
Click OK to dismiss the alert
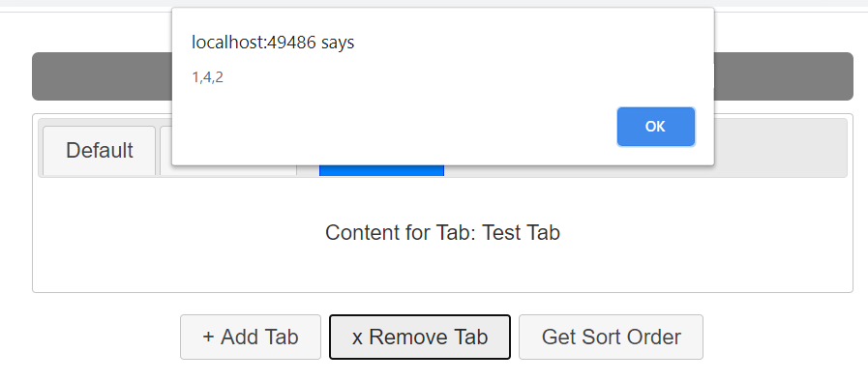655,127
